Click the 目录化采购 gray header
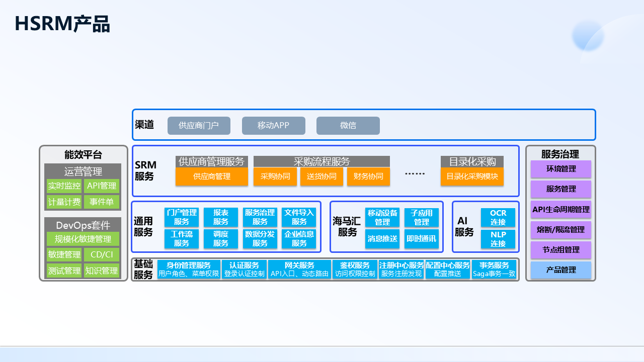Screen dimensions: 644x362 pos(472,161)
